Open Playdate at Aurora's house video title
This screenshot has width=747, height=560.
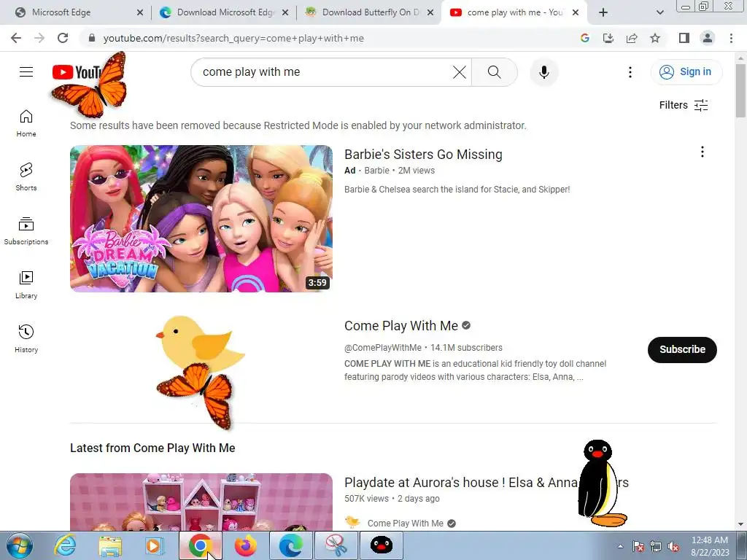click(487, 483)
